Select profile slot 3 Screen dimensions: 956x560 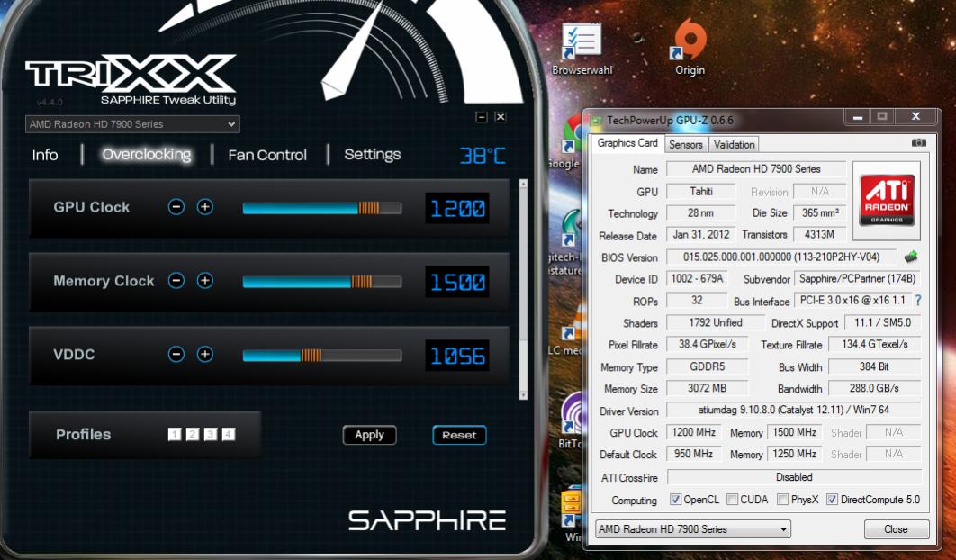[x=211, y=434]
